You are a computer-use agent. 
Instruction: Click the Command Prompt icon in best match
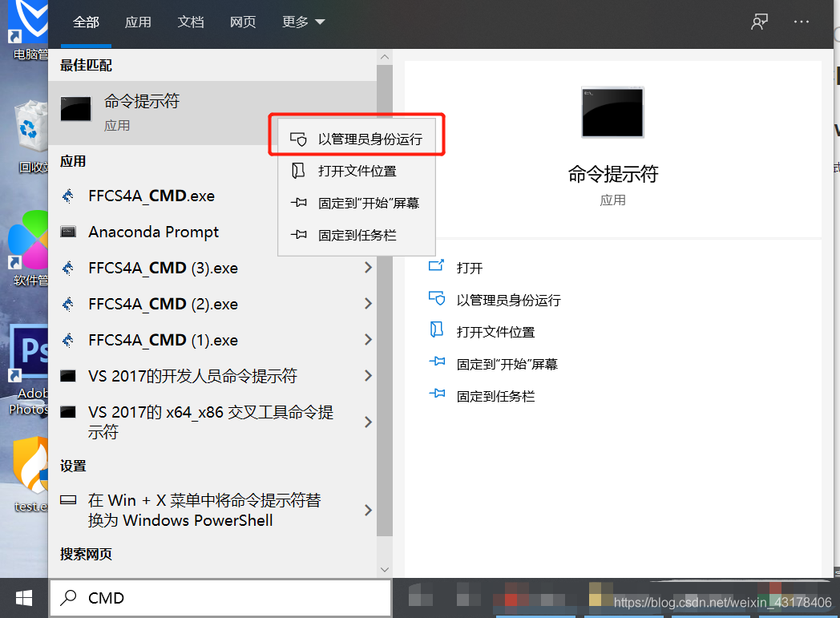(75, 109)
